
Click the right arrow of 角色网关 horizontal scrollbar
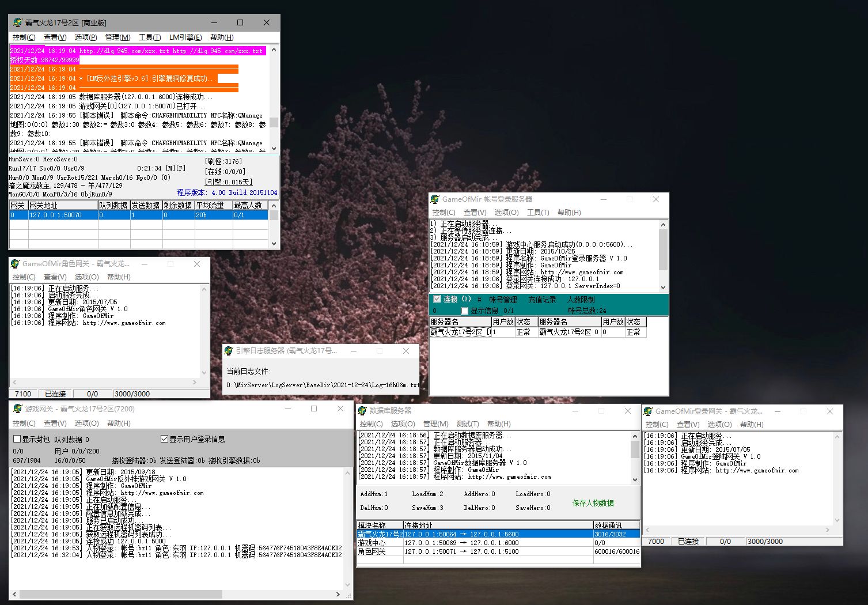195,382
